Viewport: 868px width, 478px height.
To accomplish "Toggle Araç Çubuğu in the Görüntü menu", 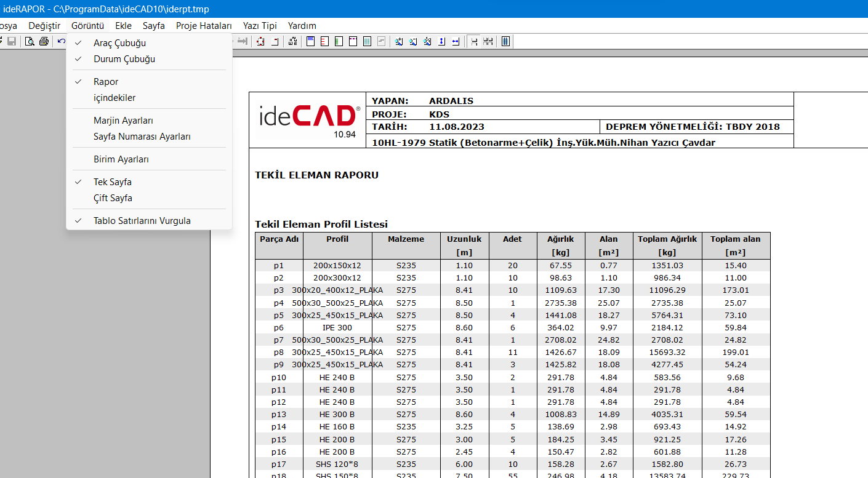I will 149,43.
